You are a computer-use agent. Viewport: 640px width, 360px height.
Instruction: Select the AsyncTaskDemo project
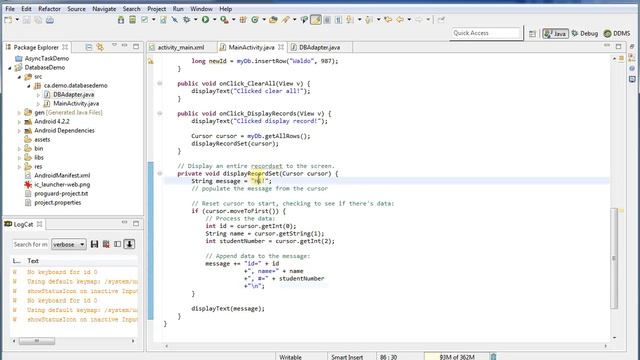(x=47, y=59)
